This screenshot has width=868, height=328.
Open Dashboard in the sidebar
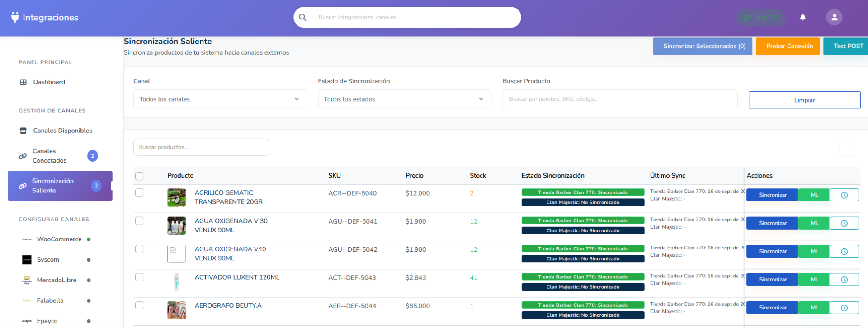[x=60, y=82]
